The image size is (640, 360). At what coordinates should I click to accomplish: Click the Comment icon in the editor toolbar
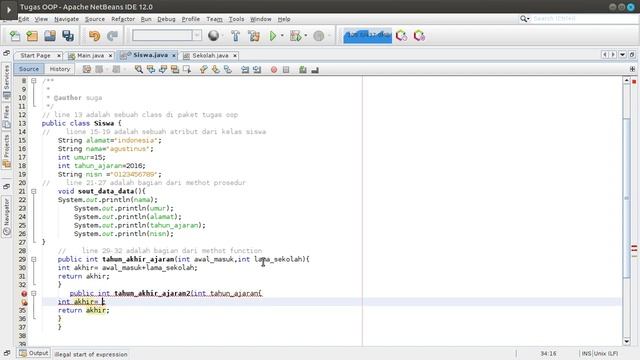point(302,70)
